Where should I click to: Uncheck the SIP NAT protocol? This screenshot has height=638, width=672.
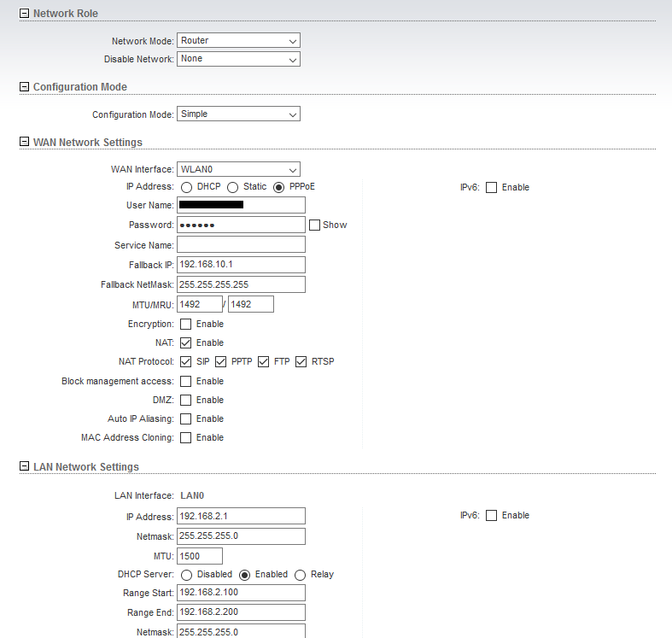pyautogui.click(x=185, y=362)
